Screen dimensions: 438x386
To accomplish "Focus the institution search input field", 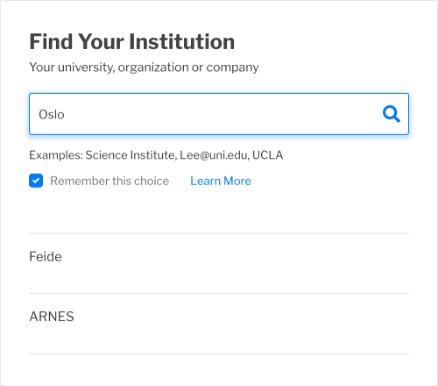I will tap(219, 114).
